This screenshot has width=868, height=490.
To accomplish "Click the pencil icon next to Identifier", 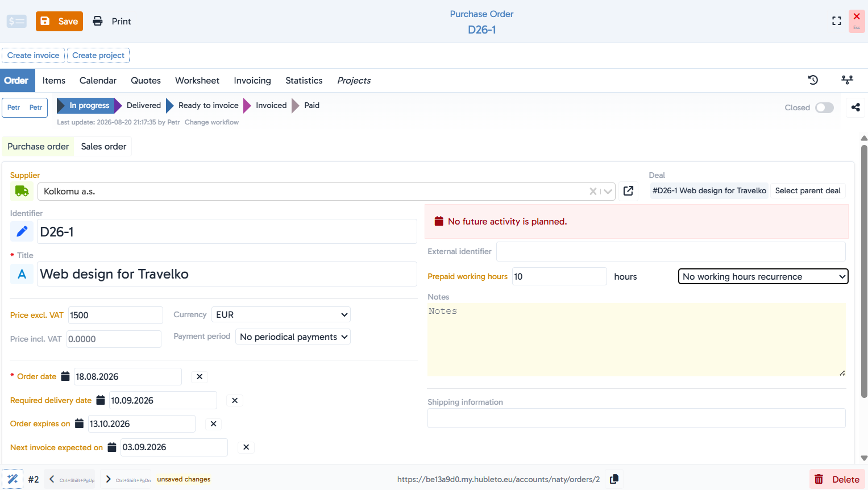I will pos(22,231).
